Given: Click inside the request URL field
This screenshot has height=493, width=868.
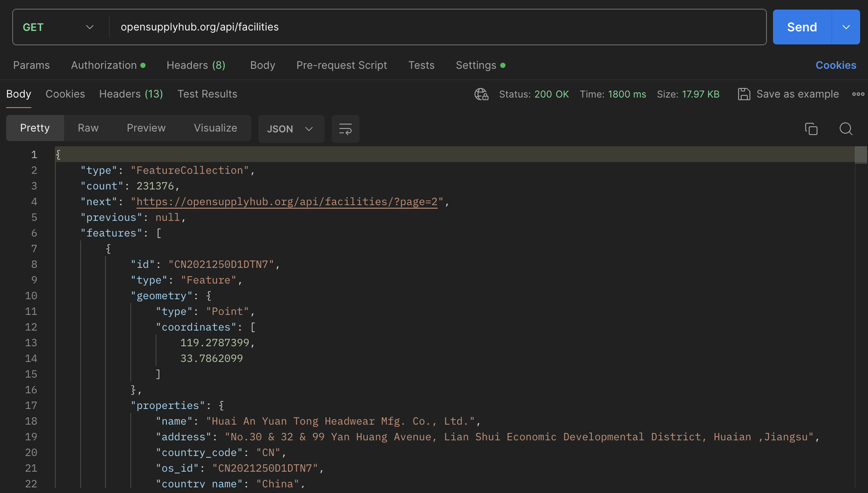Looking at the screenshot, I should [405, 27].
